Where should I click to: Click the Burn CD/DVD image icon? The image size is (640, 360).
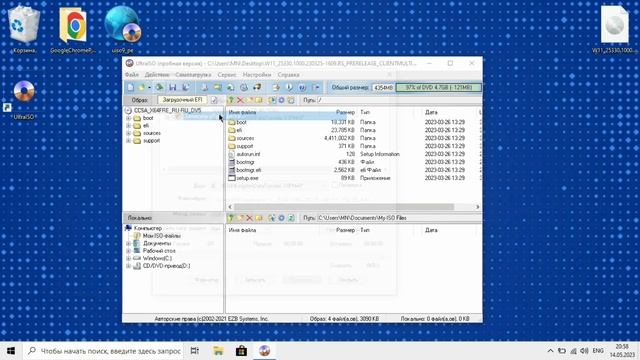click(257, 87)
